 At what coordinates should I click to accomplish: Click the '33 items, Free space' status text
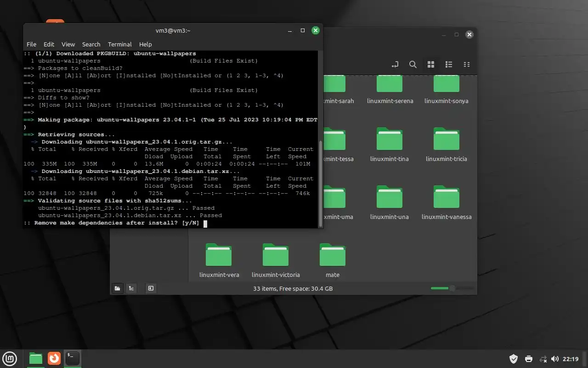click(x=293, y=288)
